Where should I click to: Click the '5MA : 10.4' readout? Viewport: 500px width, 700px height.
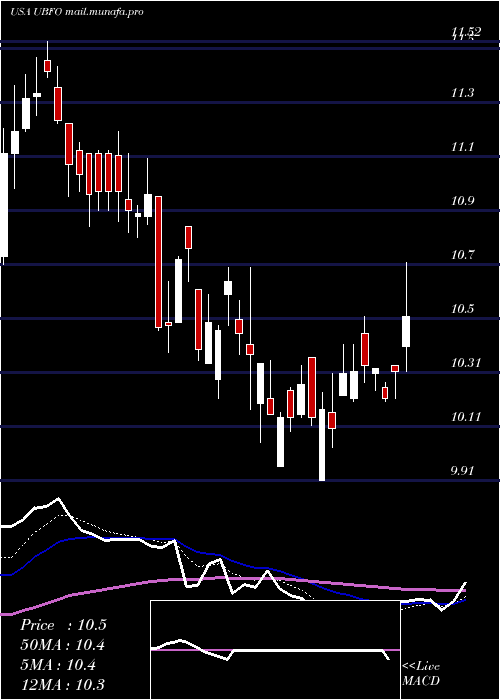pos(58,665)
